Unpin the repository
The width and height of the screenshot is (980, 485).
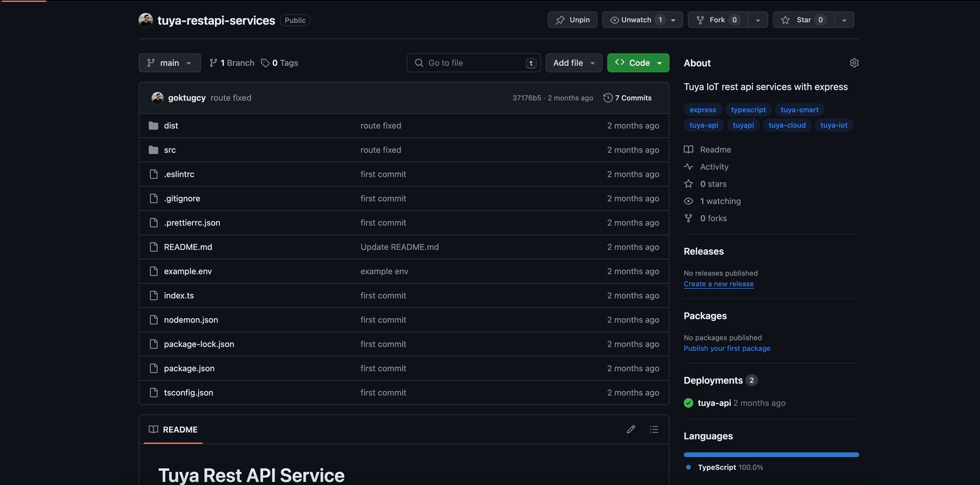[x=572, y=19]
